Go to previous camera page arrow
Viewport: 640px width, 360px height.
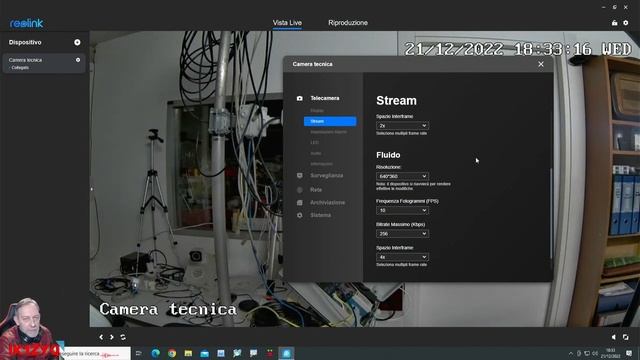tap(101, 337)
